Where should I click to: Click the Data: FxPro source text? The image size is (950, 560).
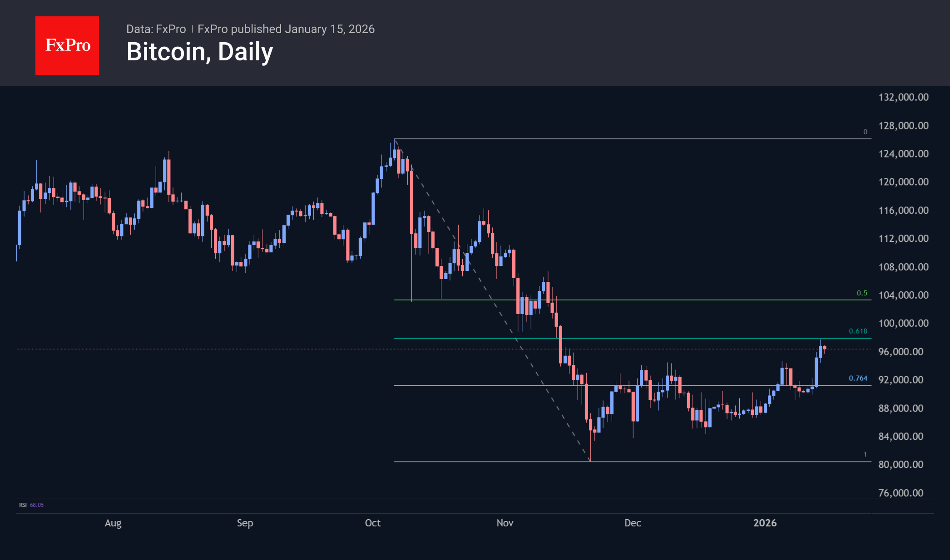156,29
